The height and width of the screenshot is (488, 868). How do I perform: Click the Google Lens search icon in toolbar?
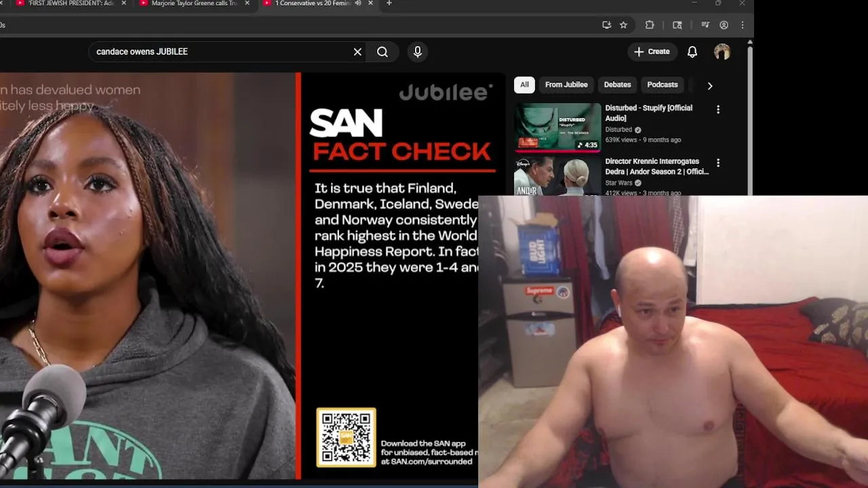point(677,25)
